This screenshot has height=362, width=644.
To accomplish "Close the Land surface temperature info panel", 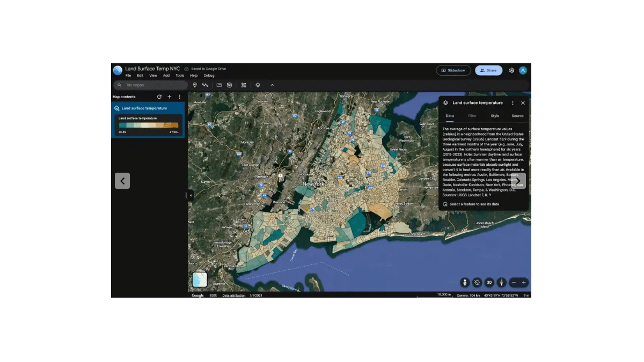I will (523, 103).
